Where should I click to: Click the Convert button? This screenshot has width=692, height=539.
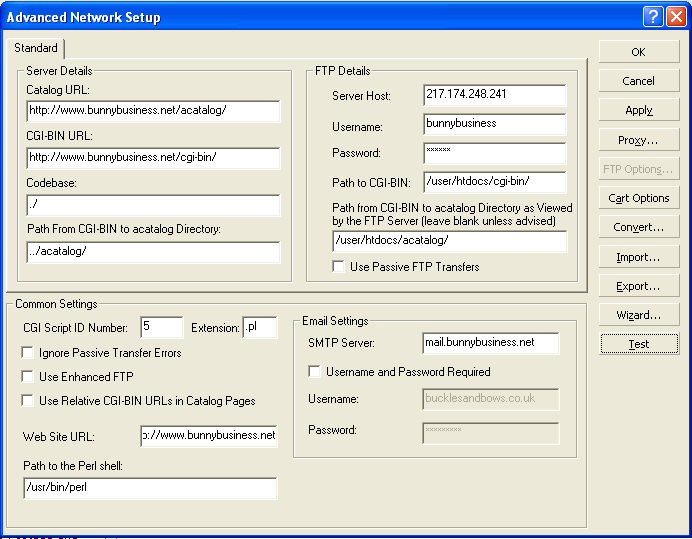click(639, 227)
